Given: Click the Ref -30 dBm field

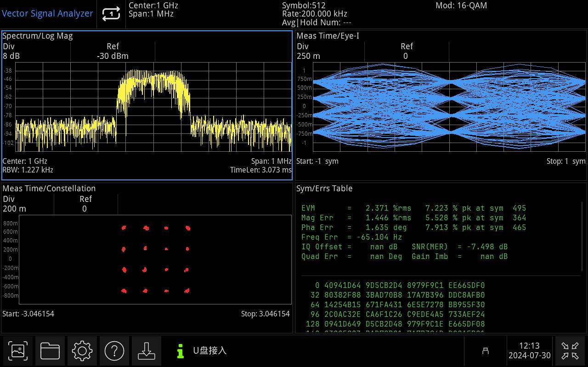Looking at the screenshot, I should point(113,52).
